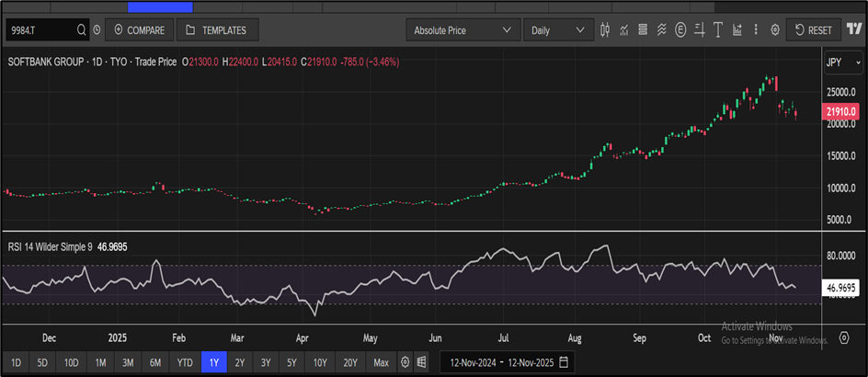Select the text annotation T tool

717,30
